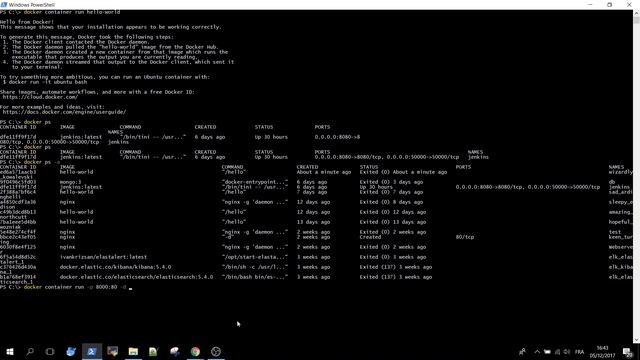Viewport: 640px width, 360px height.
Task: Click PowerShell title bar icon
Action: [4, 4]
